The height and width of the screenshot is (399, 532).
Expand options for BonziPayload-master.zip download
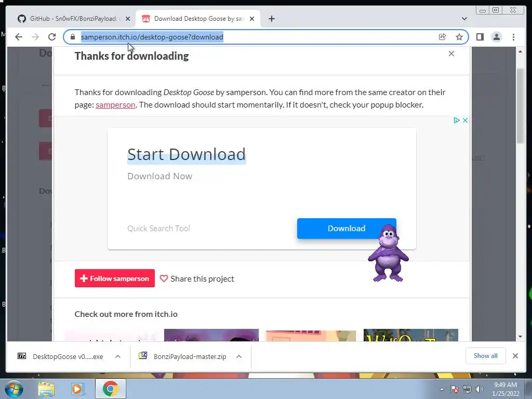239,356
